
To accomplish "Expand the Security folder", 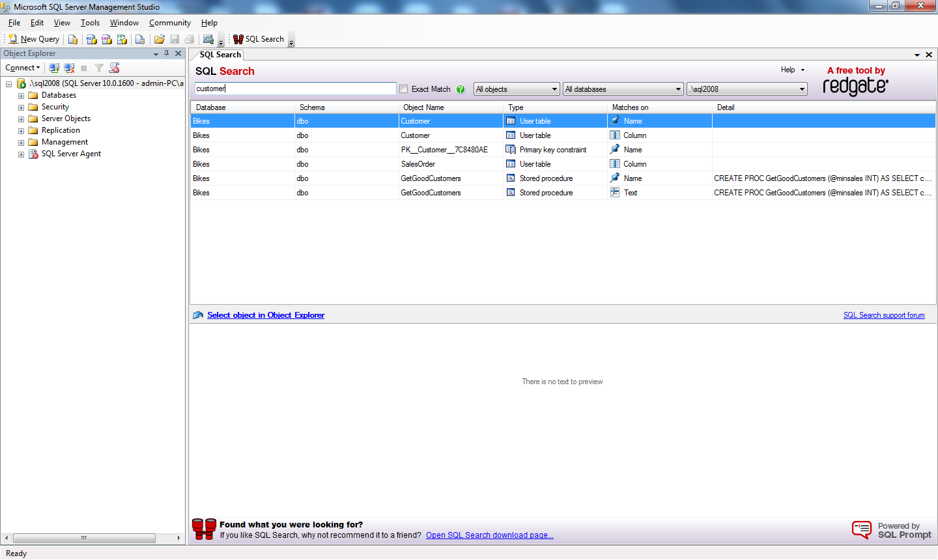I will click(x=21, y=107).
